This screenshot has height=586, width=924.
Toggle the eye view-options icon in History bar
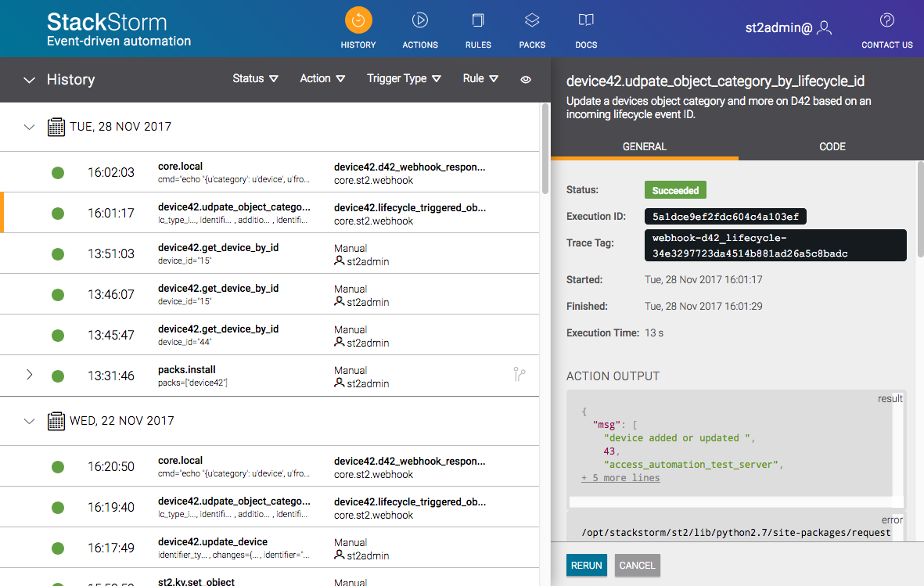pyautogui.click(x=526, y=80)
